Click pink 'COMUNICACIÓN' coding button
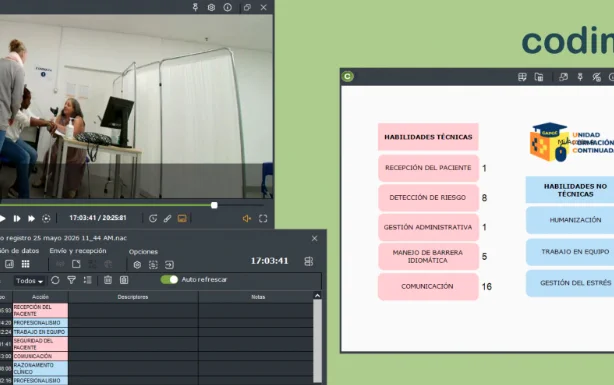 (x=428, y=286)
